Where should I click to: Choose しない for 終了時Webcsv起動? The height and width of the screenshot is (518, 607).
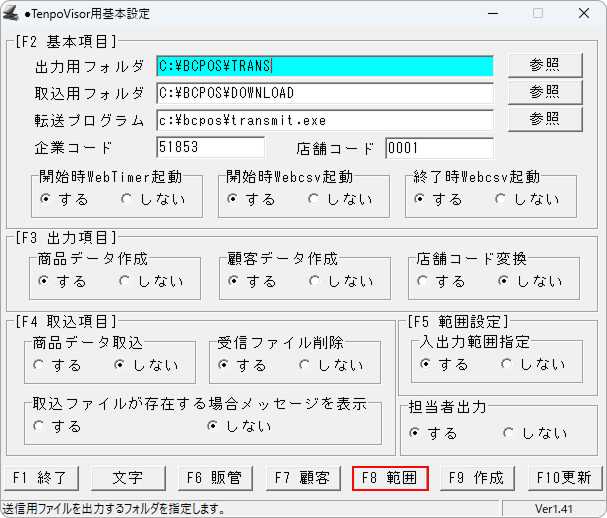point(501,199)
